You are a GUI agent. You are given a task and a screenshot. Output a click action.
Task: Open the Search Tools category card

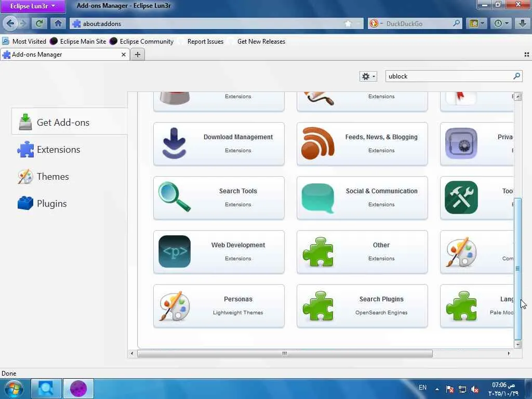pos(219,198)
